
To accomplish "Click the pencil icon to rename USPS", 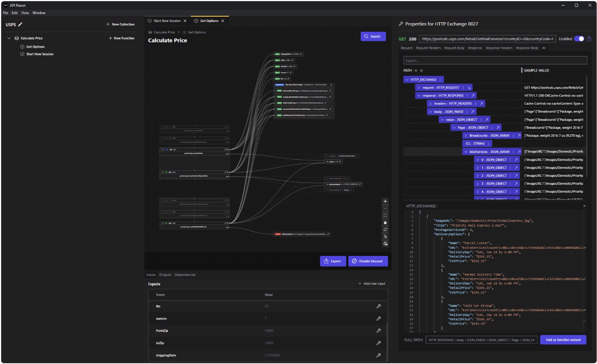I will [x=20, y=24].
